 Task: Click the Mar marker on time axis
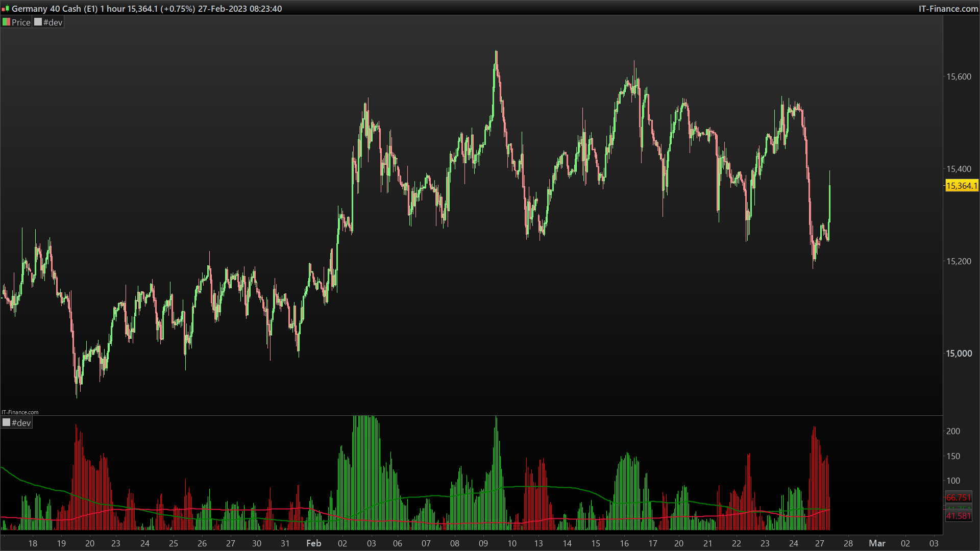pos(877,543)
